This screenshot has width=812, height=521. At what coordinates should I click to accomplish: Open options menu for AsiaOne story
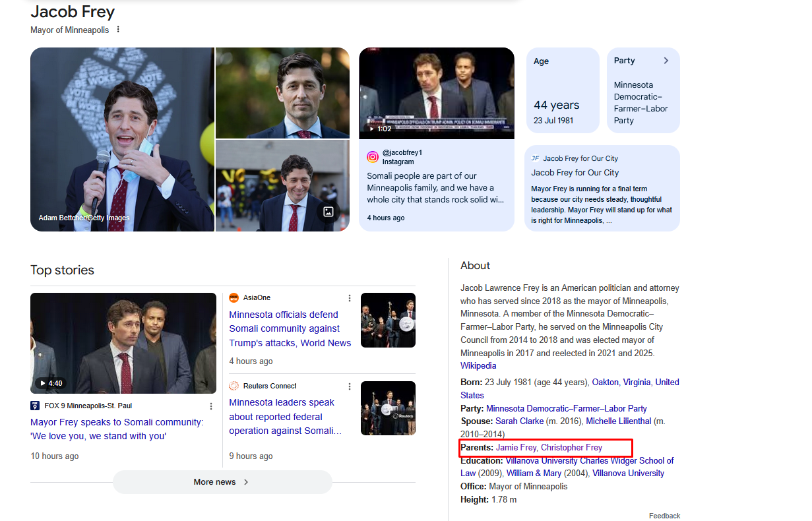[x=350, y=298]
